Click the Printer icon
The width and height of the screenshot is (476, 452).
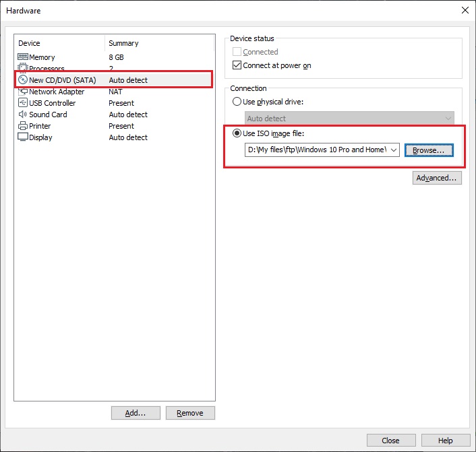click(23, 126)
